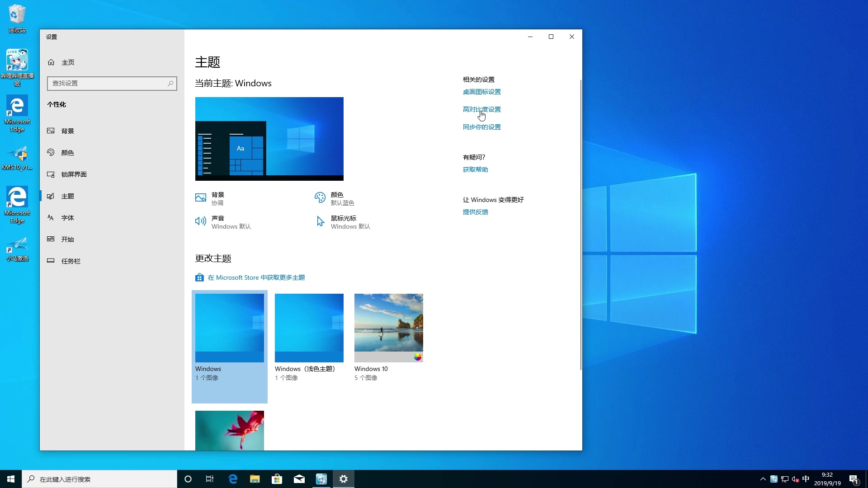The height and width of the screenshot is (488, 868).
Task: Click the Store bag icon beside 获取更多主题
Action: pyautogui.click(x=199, y=277)
